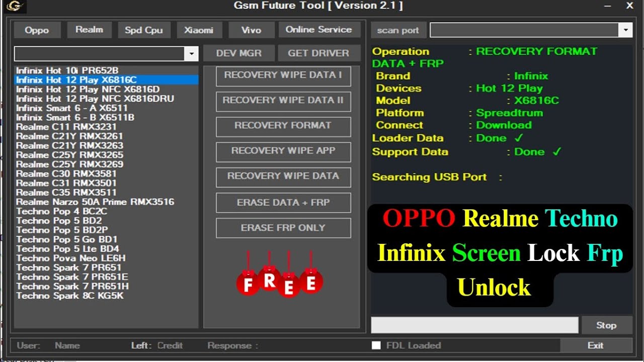Click the Searching USB Port log line

pyautogui.click(x=437, y=177)
